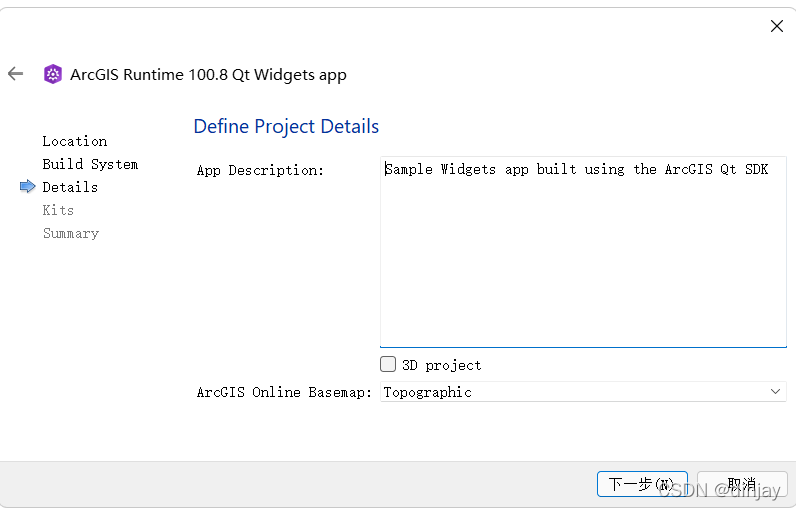Enable the 3D project checkbox
Image resolution: width=796 pixels, height=510 pixels.
[x=388, y=364]
